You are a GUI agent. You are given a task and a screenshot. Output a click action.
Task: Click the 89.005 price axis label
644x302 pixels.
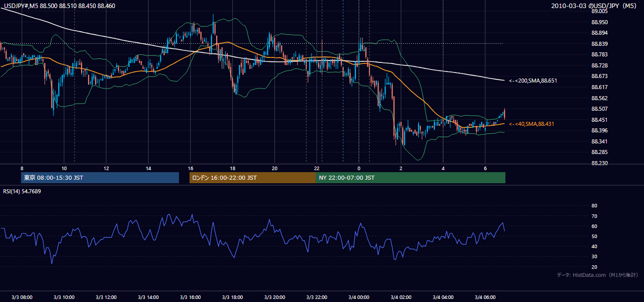click(600, 11)
